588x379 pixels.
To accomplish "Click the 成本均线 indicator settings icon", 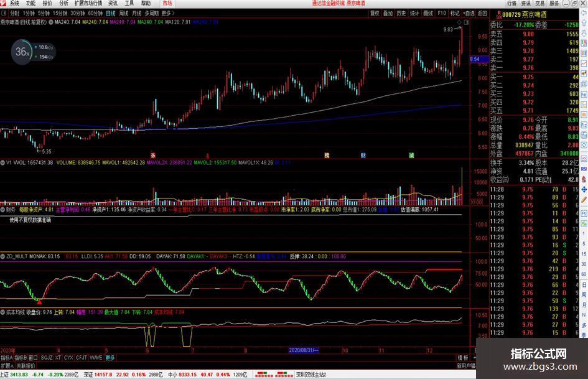I will 2,312.
